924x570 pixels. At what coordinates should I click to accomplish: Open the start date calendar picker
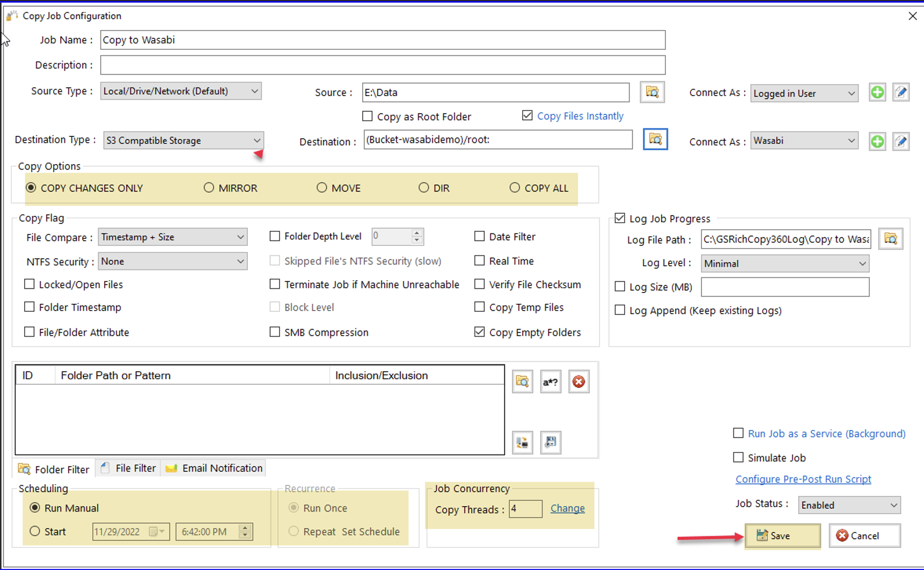tap(157, 531)
